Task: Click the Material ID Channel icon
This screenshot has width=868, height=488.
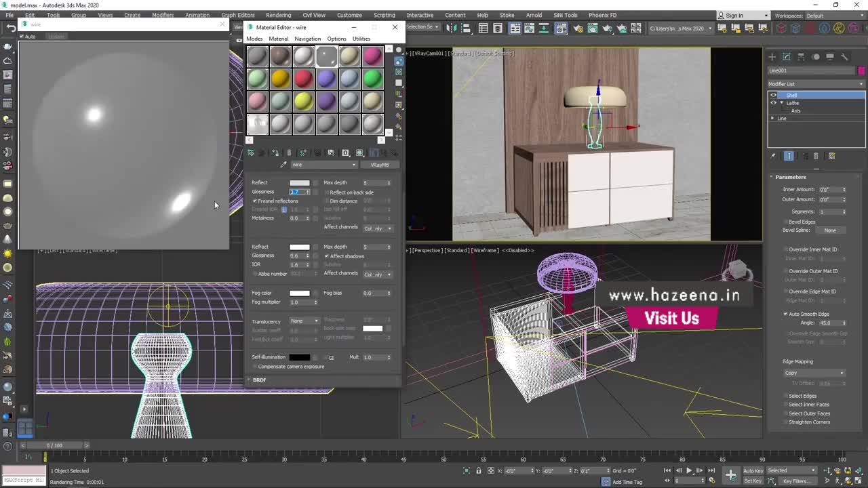Action: click(345, 152)
